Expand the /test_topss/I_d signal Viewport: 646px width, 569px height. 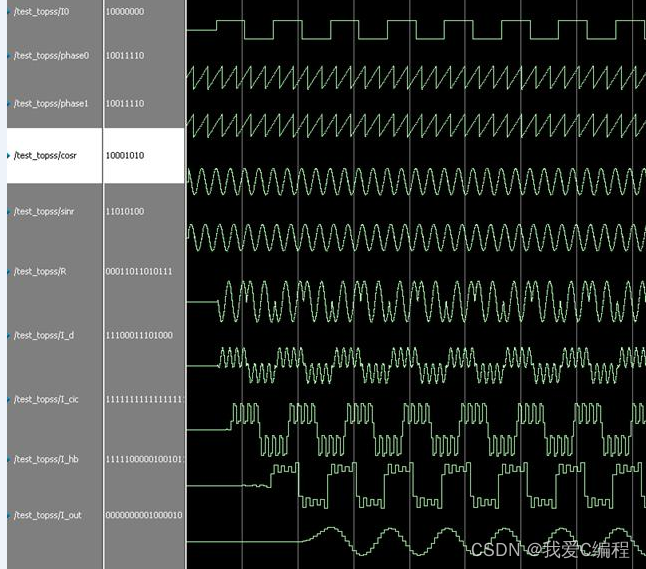pyautogui.click(x=9, y=335)
